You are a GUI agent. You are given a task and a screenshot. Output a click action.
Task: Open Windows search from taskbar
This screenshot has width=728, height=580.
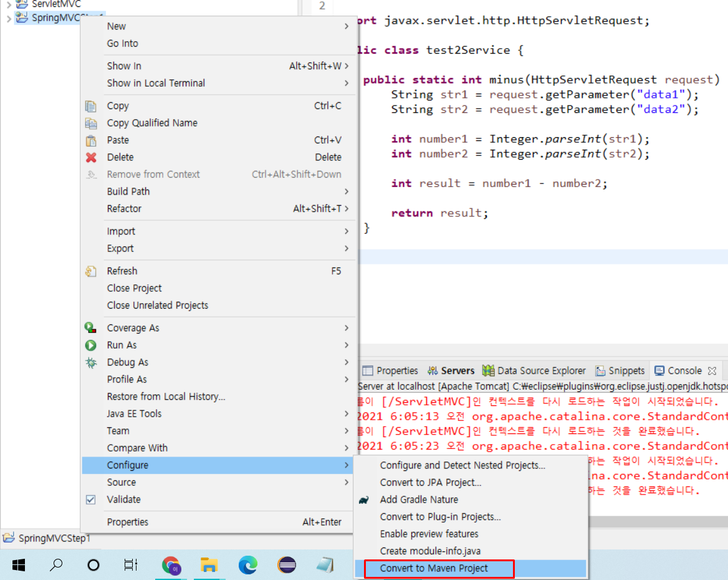56,564
